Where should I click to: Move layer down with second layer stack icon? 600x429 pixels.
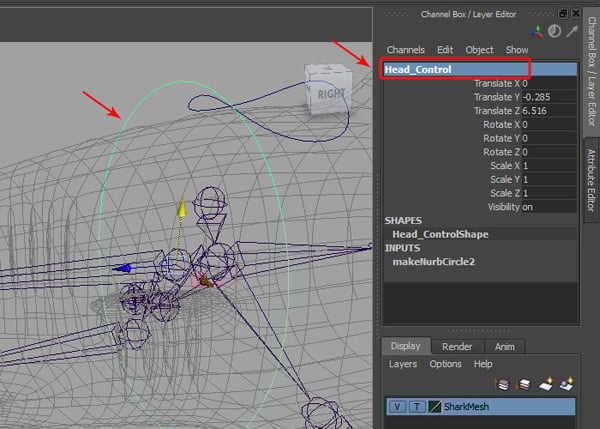(523, 383)
